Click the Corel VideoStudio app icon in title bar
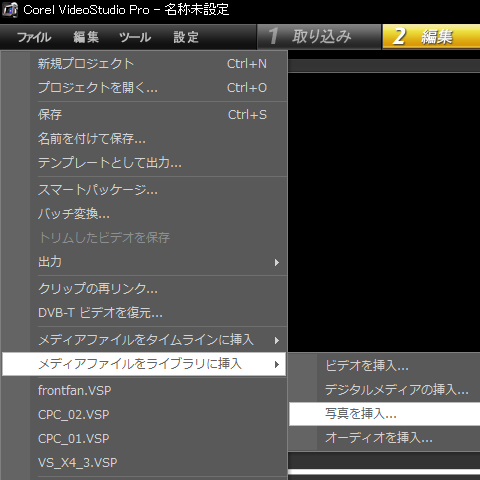 [10, 10]
